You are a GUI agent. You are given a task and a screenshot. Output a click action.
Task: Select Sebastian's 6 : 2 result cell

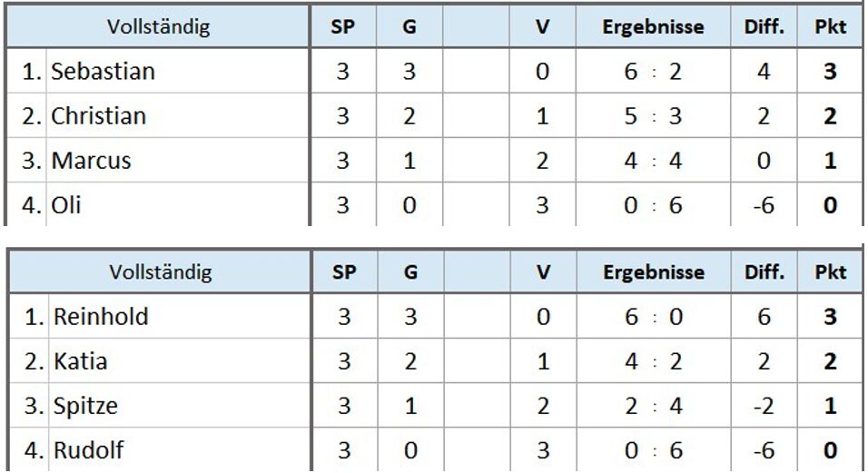652,72
